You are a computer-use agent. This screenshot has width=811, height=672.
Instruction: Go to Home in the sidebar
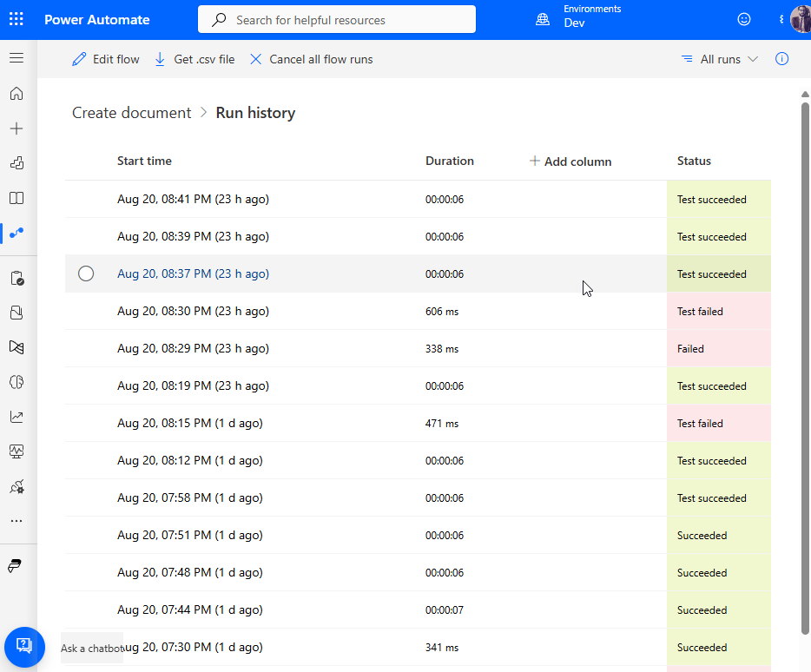click(x=16, y=94)
